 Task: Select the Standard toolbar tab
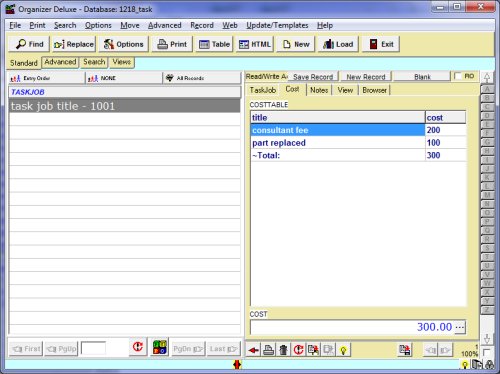(24, 63)
